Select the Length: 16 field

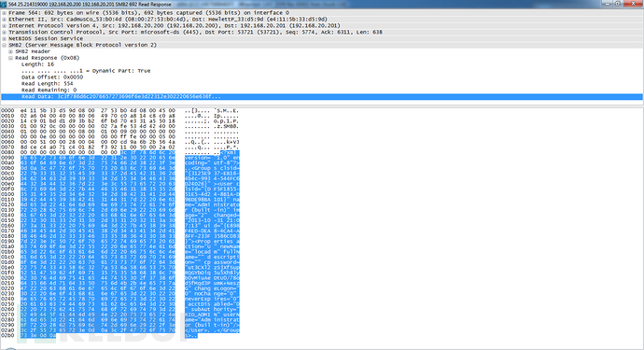37,64
